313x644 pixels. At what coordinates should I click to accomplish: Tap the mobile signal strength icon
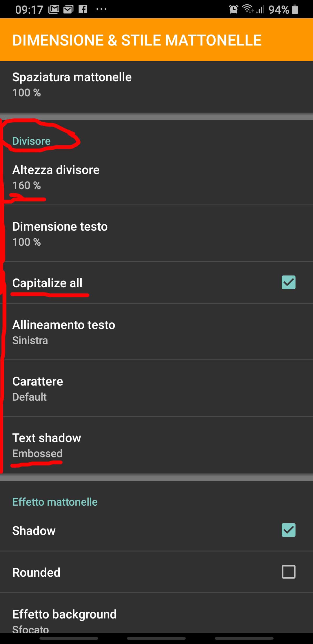260,10
